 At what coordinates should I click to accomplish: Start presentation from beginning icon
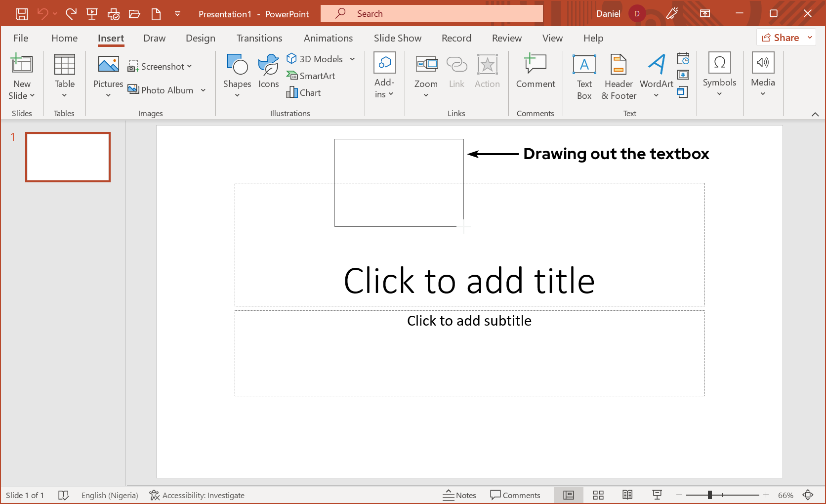click(92, 14)
